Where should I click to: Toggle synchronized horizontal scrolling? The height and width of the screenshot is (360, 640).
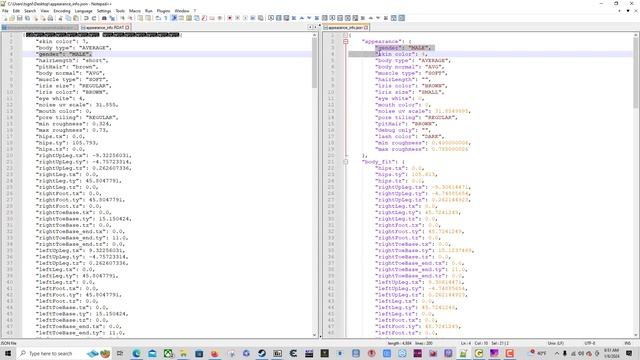(x=148, y=18)
